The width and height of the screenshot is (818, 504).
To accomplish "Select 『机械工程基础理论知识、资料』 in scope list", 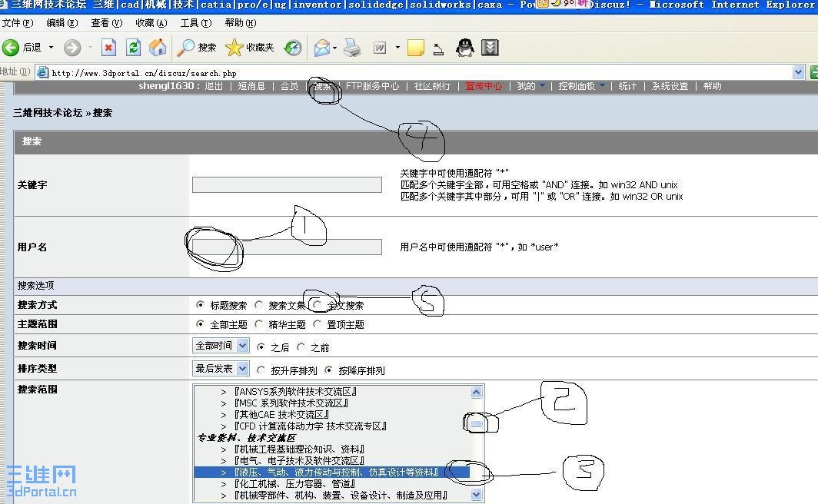I will pos(299,449).
